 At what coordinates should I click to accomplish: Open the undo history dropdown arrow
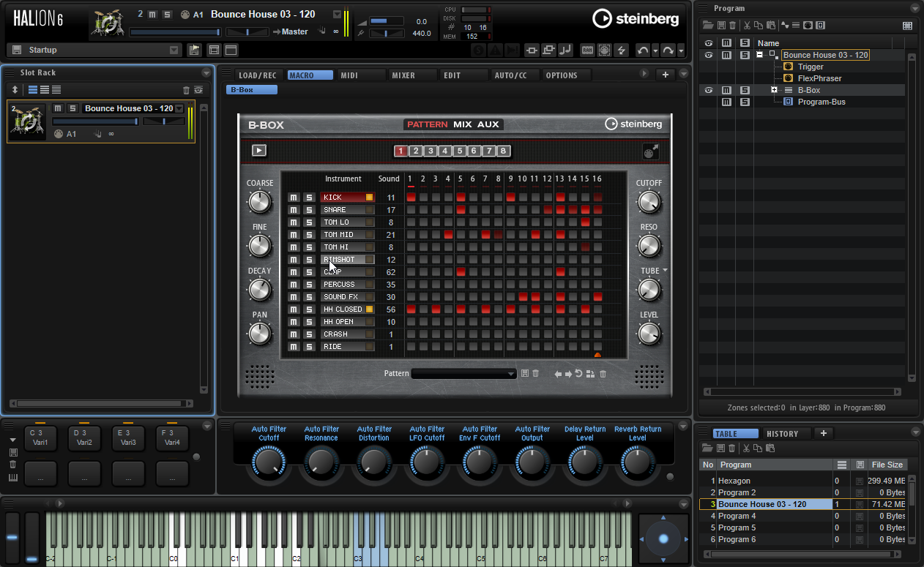[655, 50]
